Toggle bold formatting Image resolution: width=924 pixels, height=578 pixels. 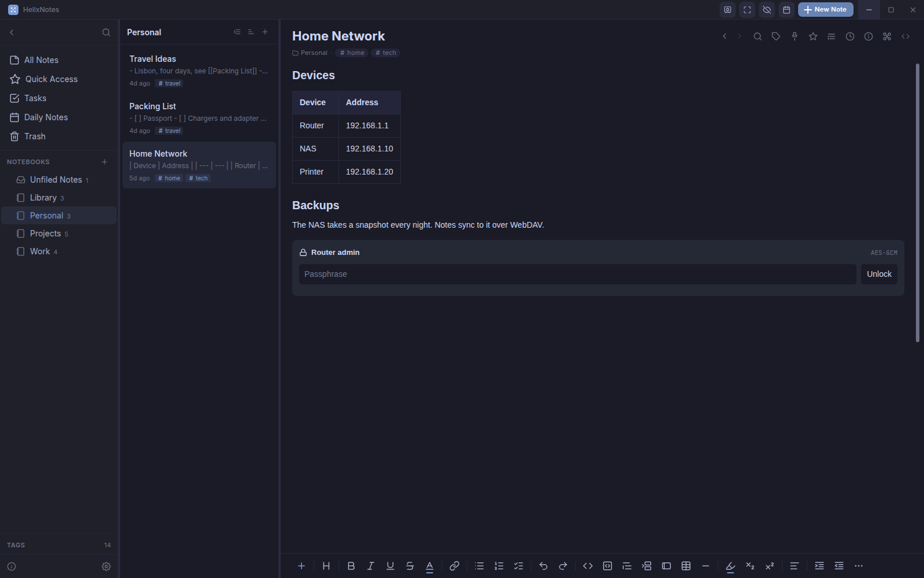351,566
